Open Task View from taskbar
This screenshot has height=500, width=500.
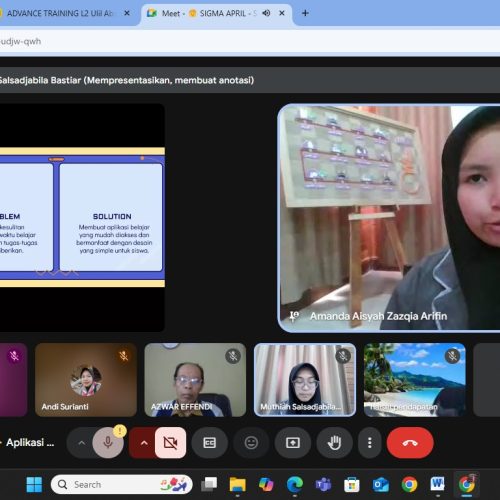click(x=209, y=484)
